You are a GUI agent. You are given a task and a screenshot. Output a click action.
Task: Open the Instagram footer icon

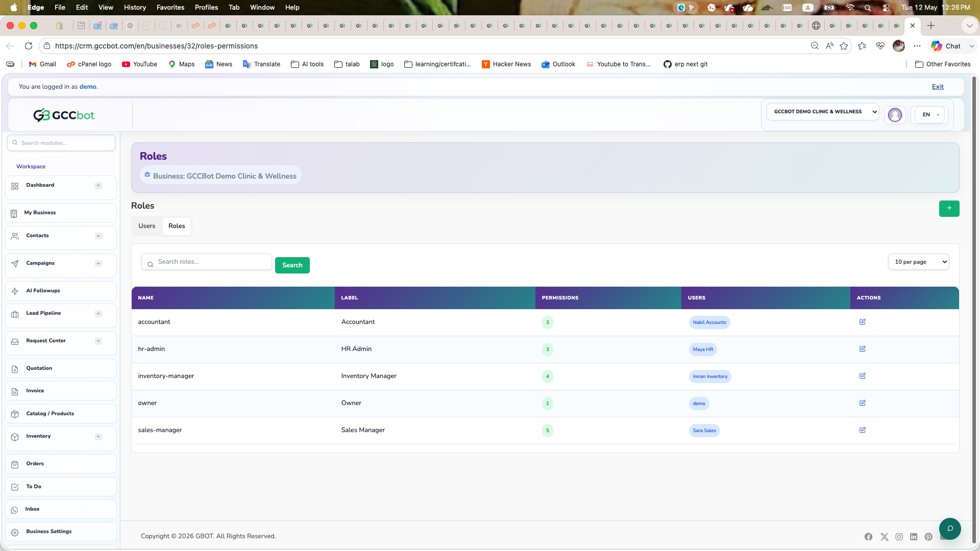click(899, 537)
